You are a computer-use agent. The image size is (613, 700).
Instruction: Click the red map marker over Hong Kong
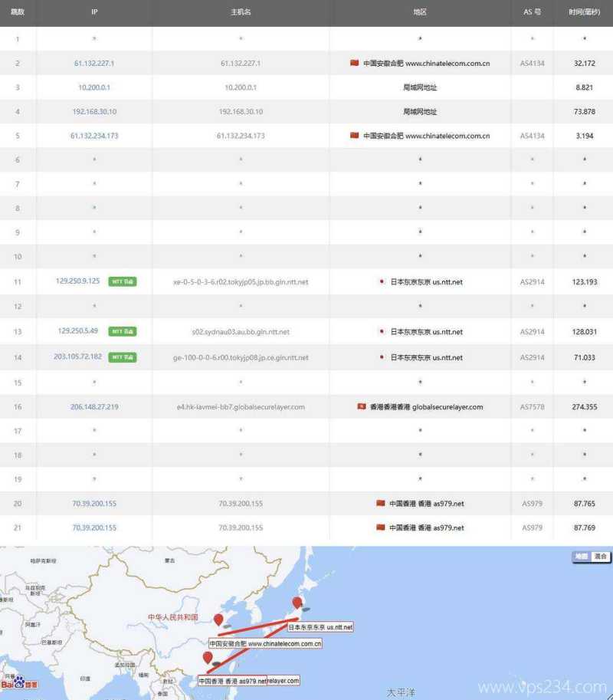[x=207, y=657]
